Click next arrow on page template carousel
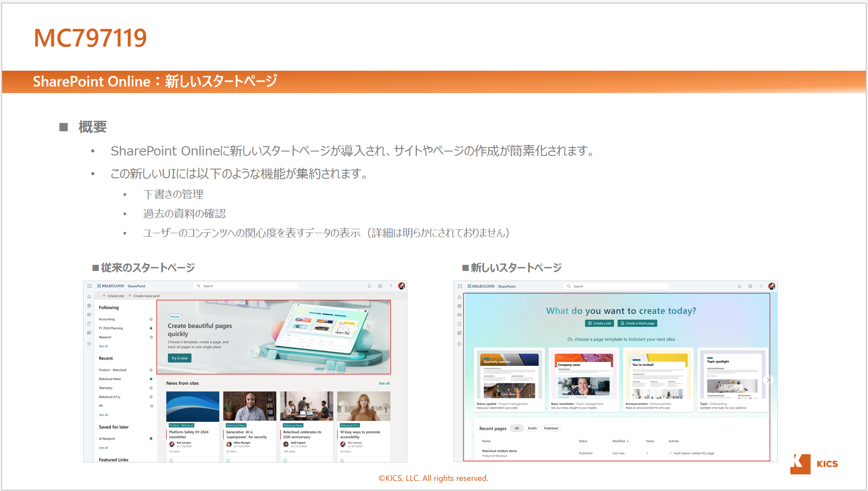Screen dimensions: 868x491 click(x=768, y=380)
